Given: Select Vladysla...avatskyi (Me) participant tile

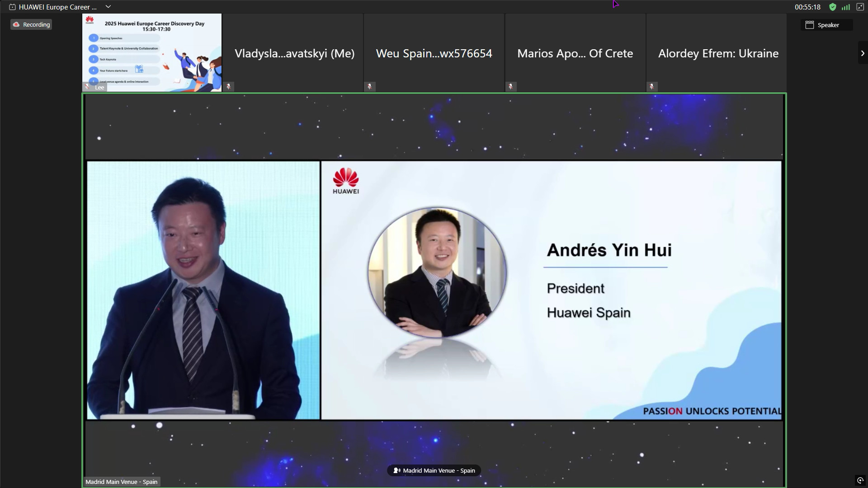Looking at the screenshot, I should click(x=293, y=53).
